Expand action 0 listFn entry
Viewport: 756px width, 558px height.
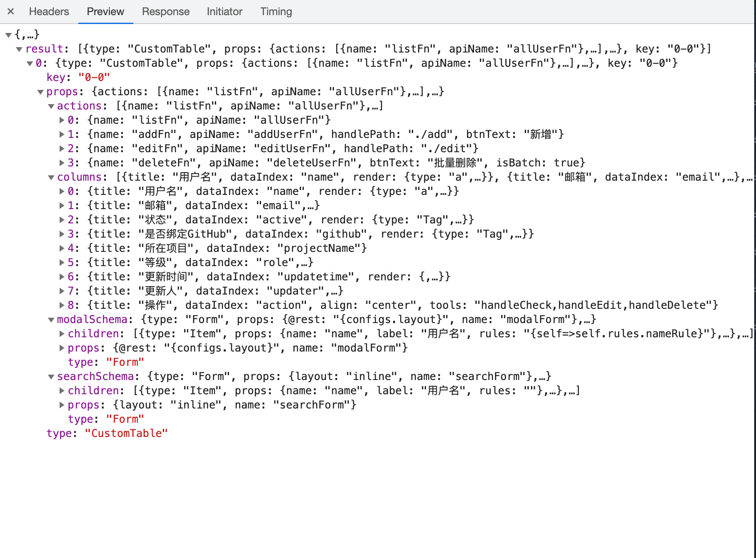tap(62, 120)
